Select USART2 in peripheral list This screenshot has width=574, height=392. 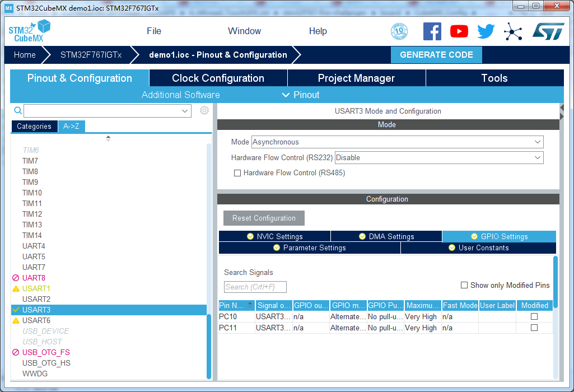36,299
